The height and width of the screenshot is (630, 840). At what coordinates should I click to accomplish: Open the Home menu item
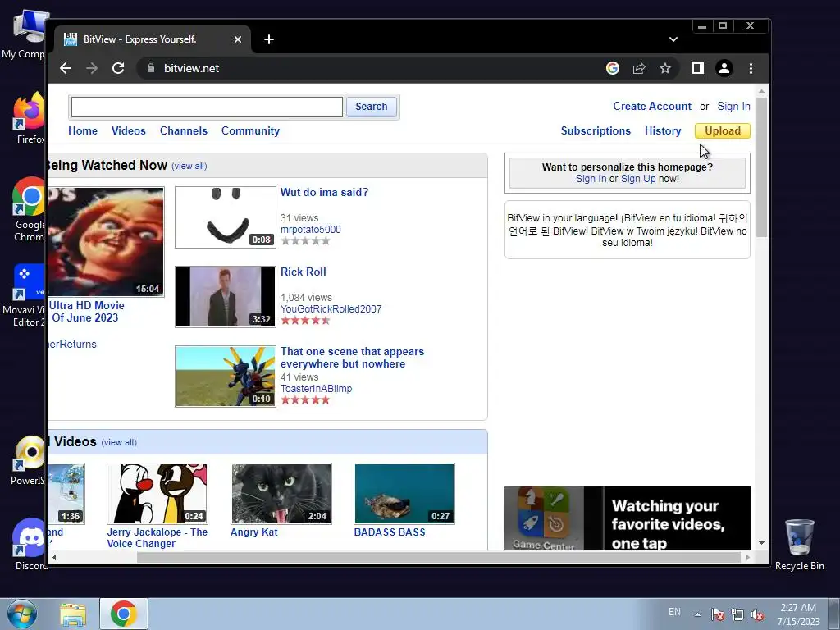[x=83, y=130]
